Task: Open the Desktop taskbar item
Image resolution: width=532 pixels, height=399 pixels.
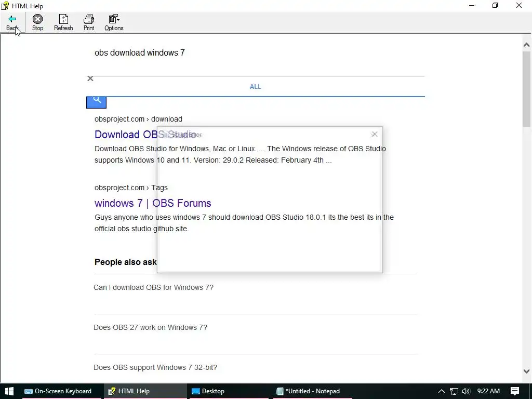Action: 229,391
